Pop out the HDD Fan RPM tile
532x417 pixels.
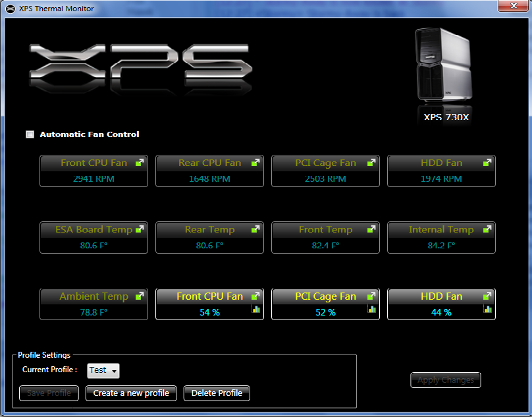pos(487,163)
